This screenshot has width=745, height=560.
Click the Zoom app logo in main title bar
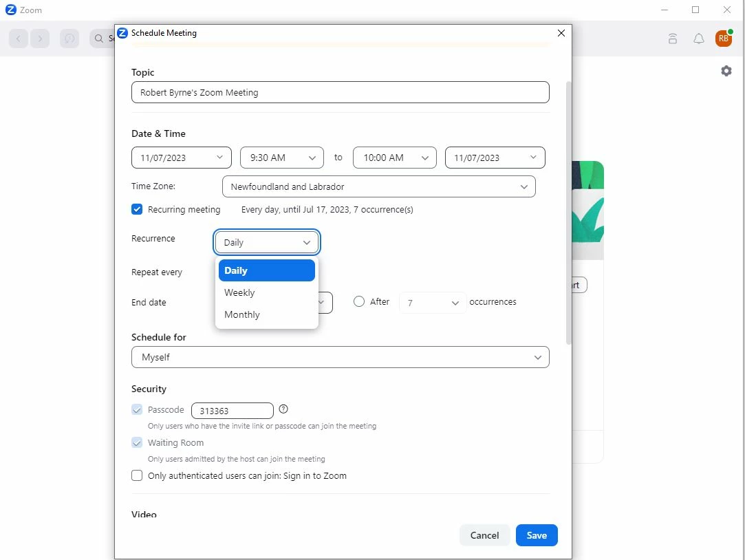(10, 10)
